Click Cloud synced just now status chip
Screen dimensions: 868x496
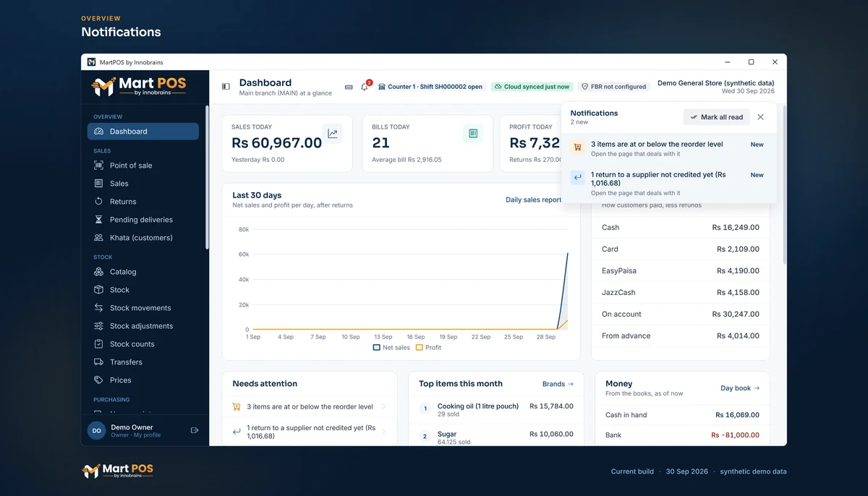click(532, 87)
